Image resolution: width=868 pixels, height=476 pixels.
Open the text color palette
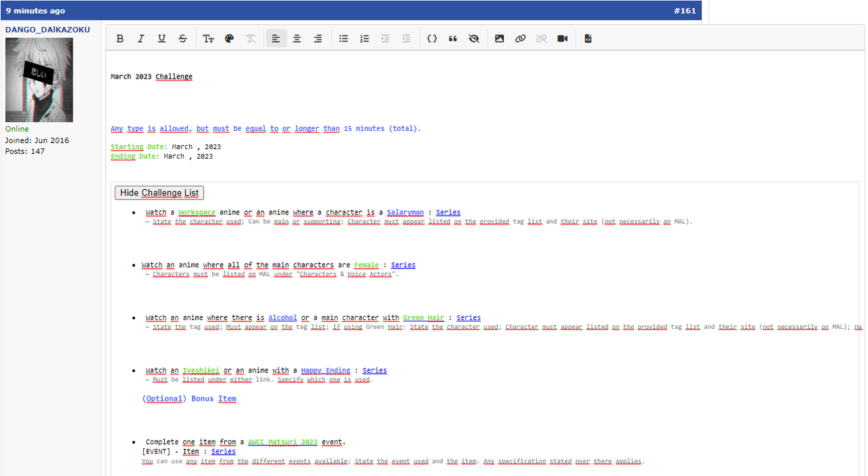tap(229, 38)
